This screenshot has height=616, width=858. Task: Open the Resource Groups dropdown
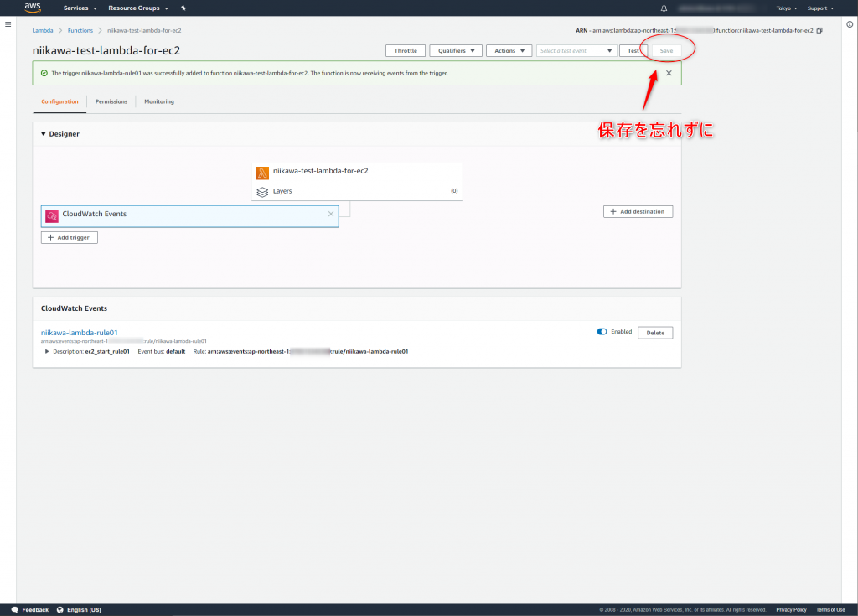138,8
